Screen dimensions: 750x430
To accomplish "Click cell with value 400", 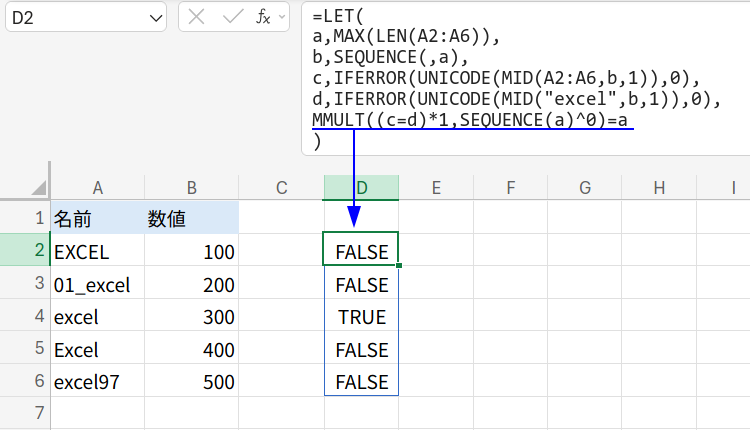I will point(191,348).
